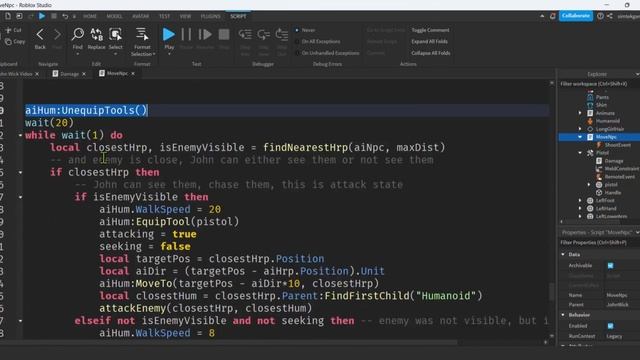Close the Damage script tab
Screen dimensions: 640x360
(x=84, y=74)
